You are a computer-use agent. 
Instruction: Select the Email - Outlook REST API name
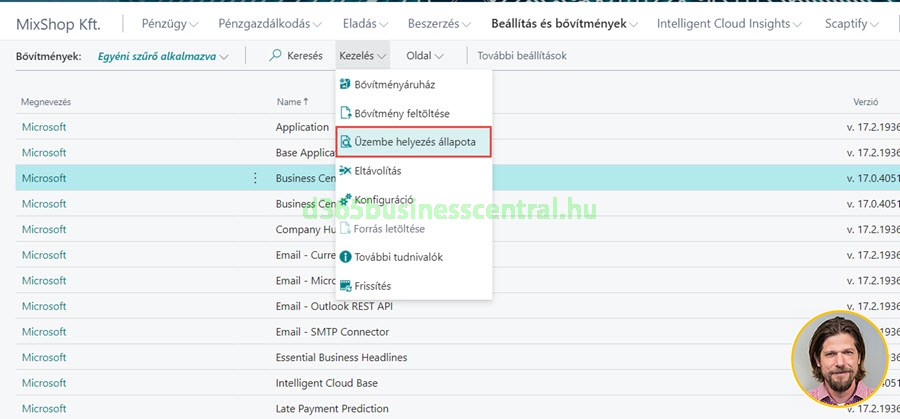coord(334,306)
